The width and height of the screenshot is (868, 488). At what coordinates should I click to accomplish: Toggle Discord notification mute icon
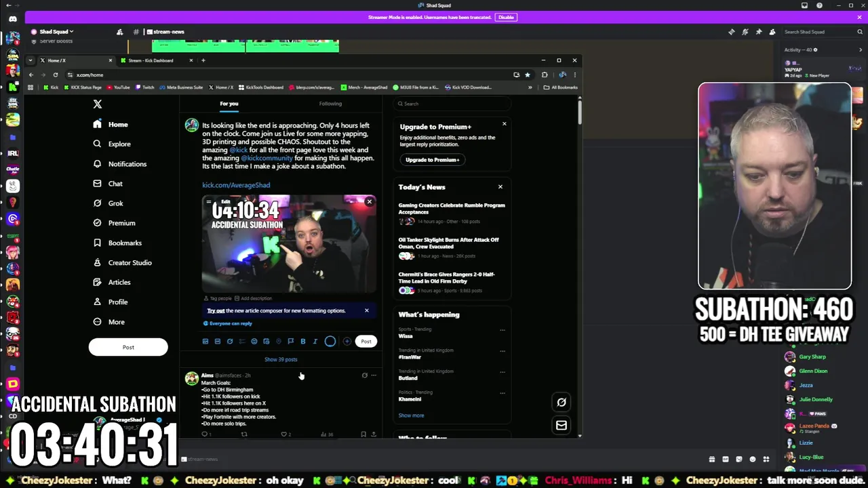point(745,32)
